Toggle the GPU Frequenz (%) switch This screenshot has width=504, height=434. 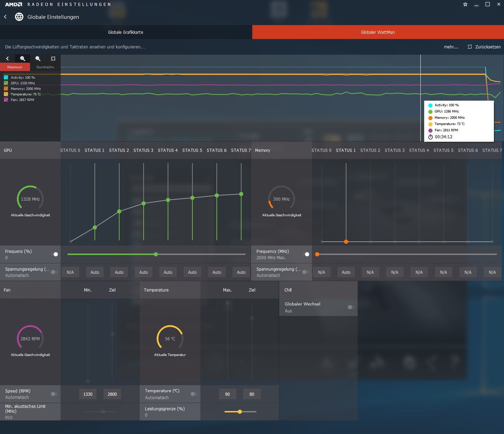(55, 254)
